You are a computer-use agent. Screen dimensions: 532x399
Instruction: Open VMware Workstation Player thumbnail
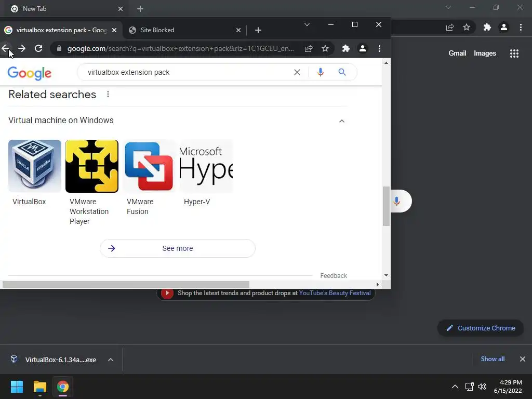click(x=91, y=166)
